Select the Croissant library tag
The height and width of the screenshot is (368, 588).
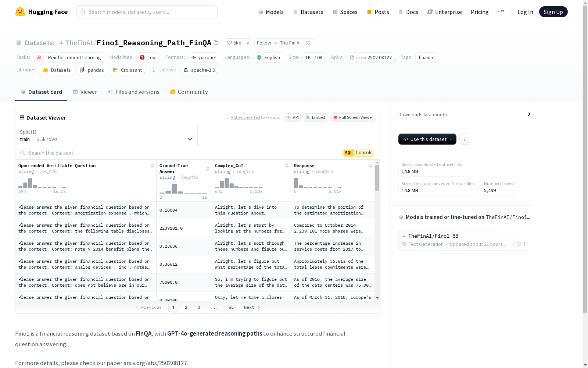[128, 70]
